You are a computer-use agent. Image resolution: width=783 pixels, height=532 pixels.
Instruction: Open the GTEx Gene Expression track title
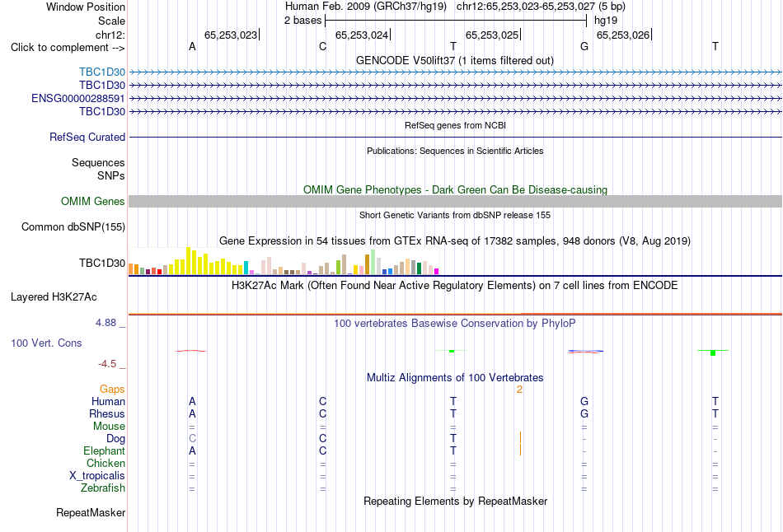coord(455,241)
